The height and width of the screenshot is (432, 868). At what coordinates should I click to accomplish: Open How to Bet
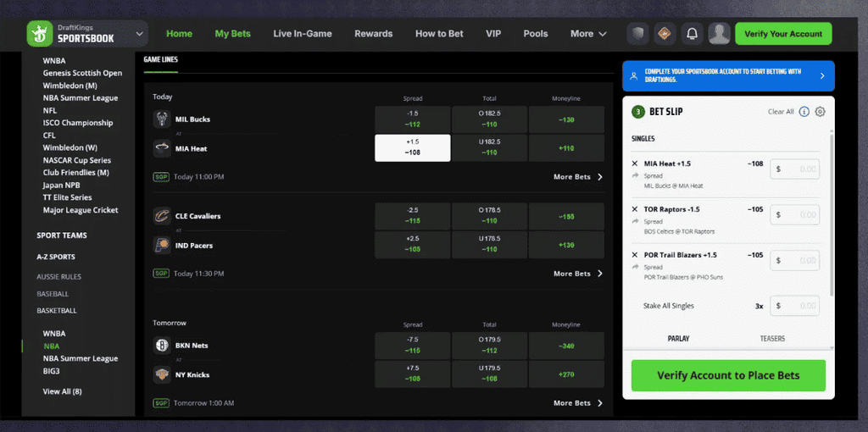click(x=439, y=34)
